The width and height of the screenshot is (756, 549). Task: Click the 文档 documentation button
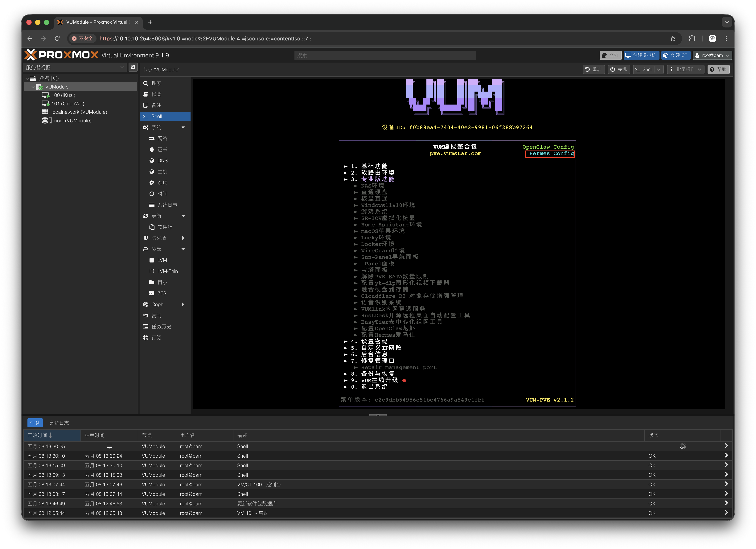610,55
